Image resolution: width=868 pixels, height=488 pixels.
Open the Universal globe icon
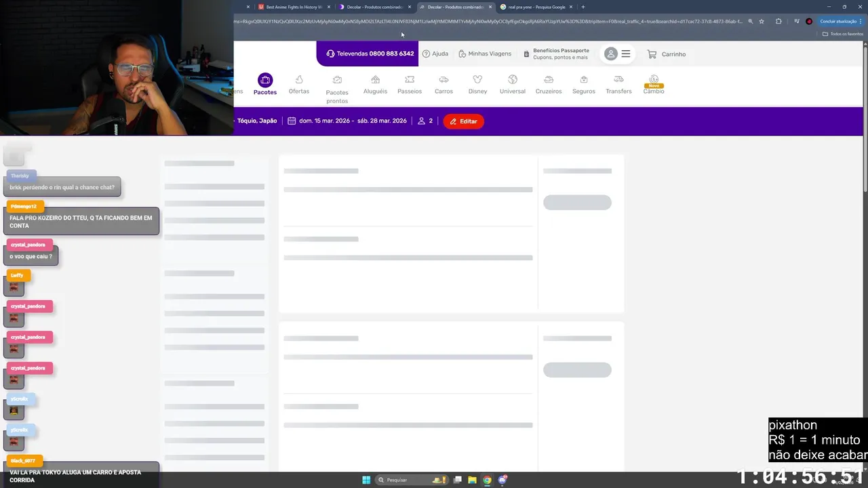click(513, 80)
